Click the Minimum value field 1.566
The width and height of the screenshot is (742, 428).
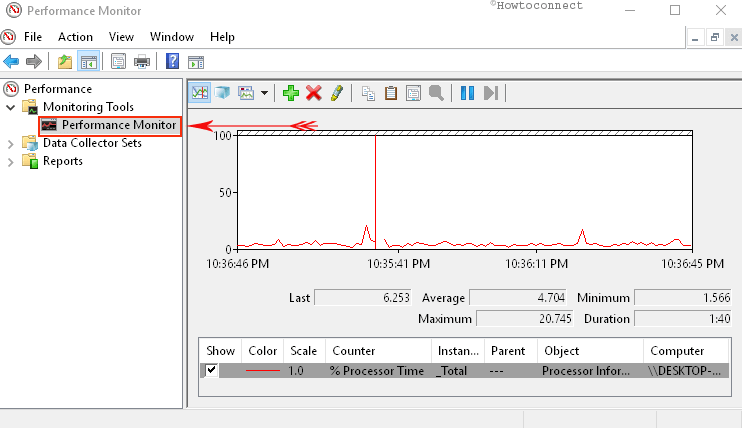pos(682,297)
